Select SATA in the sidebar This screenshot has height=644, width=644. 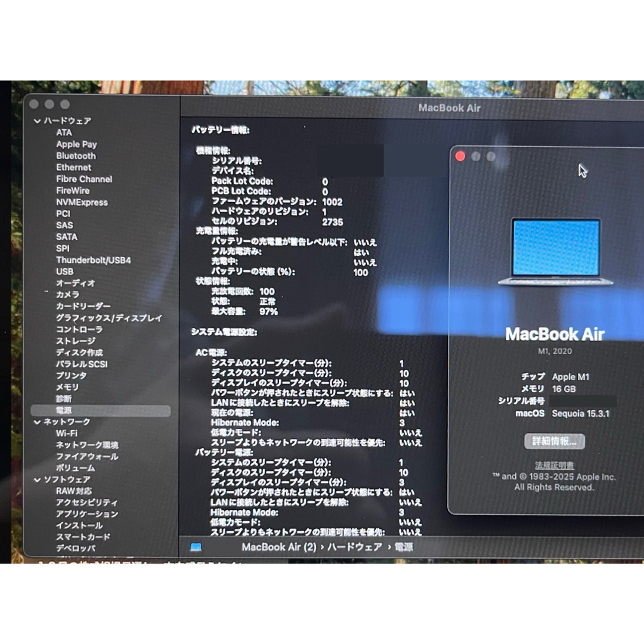pyautogui.click(x=67, y=237)
